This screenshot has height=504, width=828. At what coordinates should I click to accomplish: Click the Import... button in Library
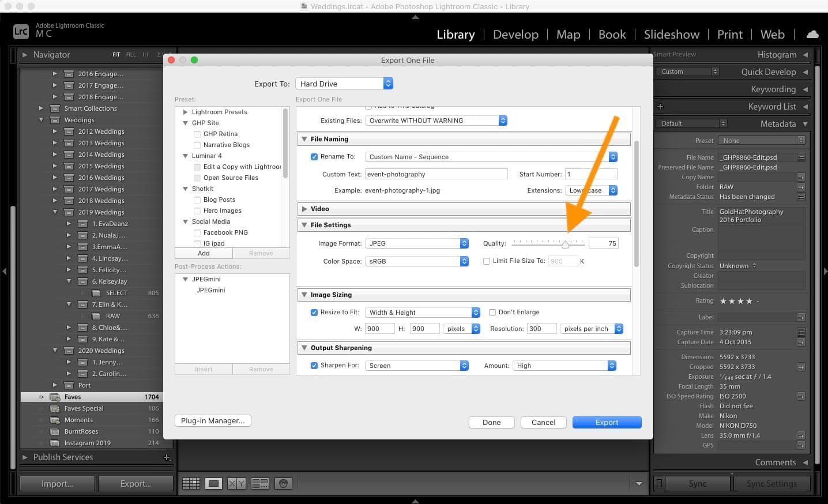coord(57,483)
